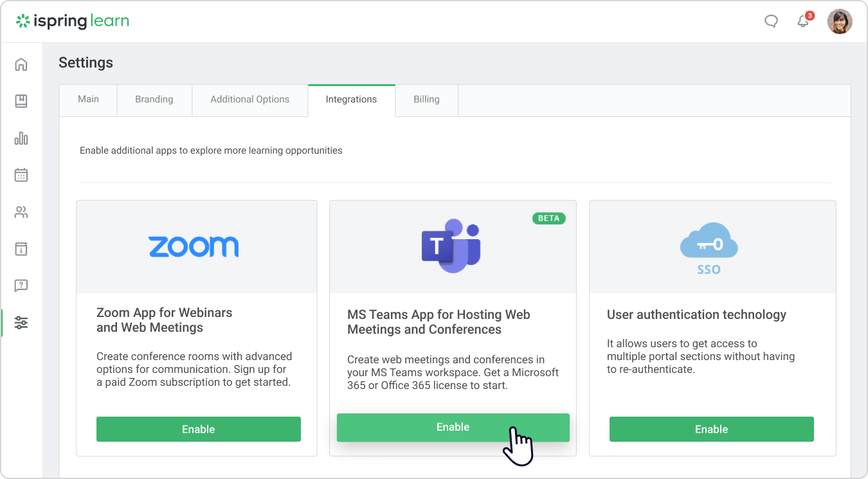This screenshot has height=479, width=868.
Task: Select the Integrations tab
Action: 351,100
